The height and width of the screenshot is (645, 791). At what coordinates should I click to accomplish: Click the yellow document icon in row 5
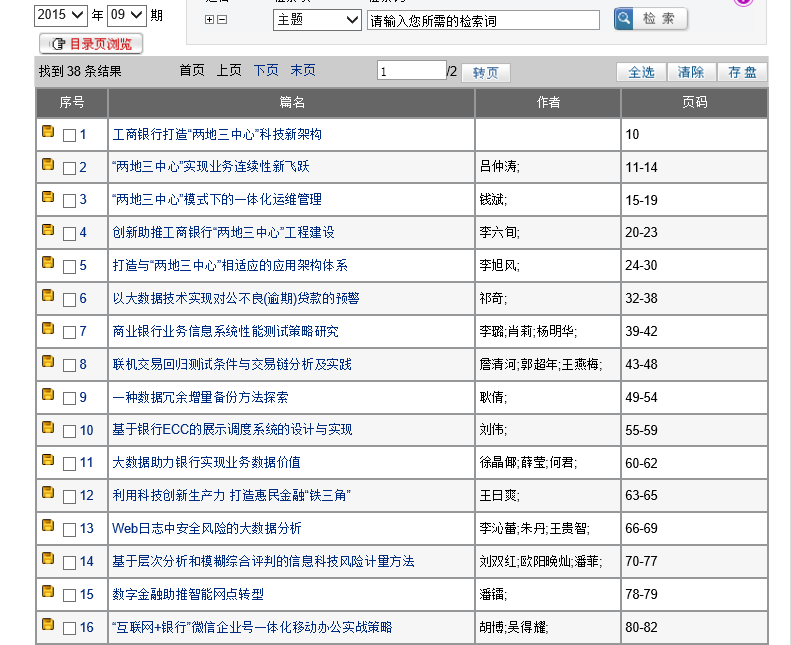[48, 262]
